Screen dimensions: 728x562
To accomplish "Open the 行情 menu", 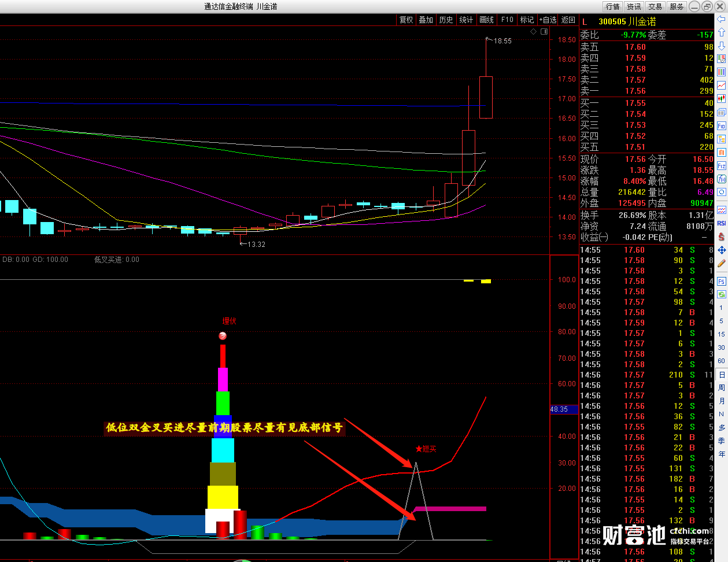I will point(612,6).
